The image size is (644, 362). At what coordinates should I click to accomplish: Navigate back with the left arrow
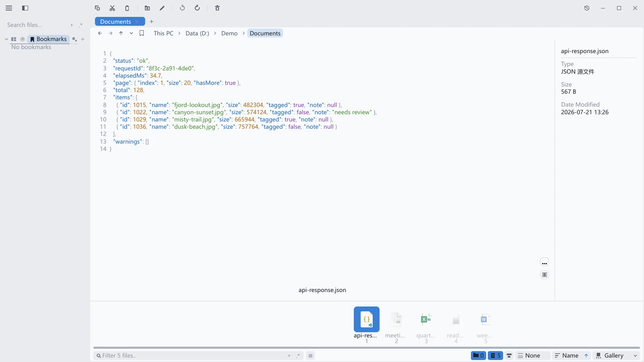pyautogui.click(x=100, y=33)
